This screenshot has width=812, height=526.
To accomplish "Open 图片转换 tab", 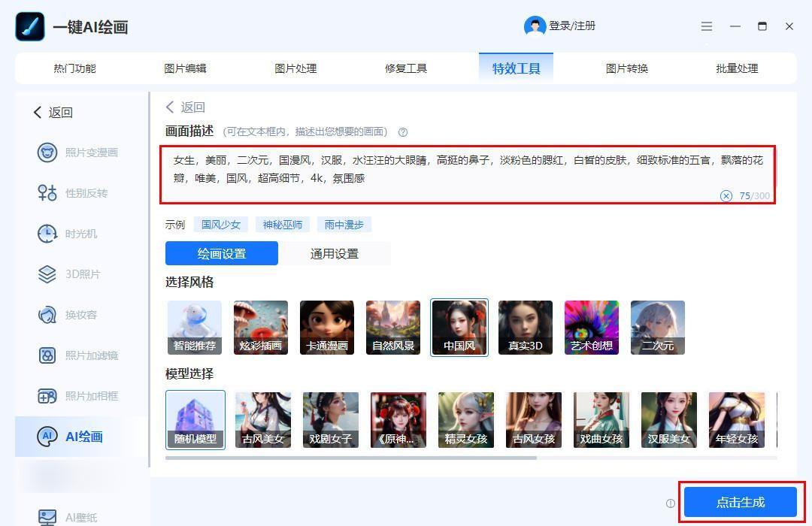I will [627, 68].
